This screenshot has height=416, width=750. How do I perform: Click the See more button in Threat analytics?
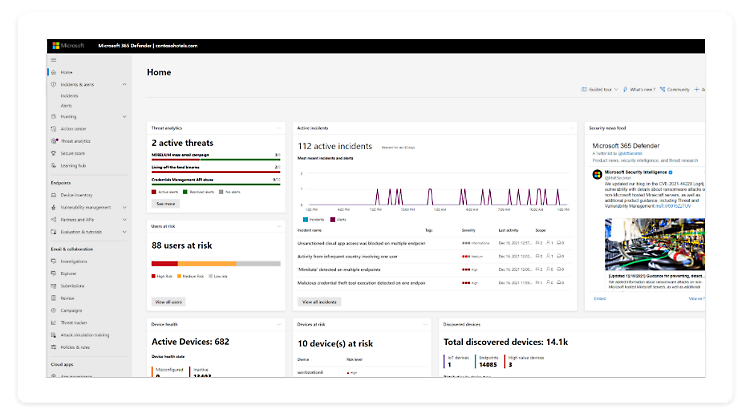(x=164, y=203)
